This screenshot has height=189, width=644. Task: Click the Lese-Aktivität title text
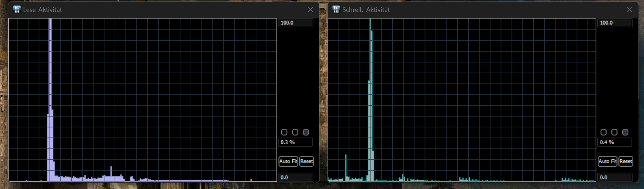pyautogui.click(x=42, y=10)
